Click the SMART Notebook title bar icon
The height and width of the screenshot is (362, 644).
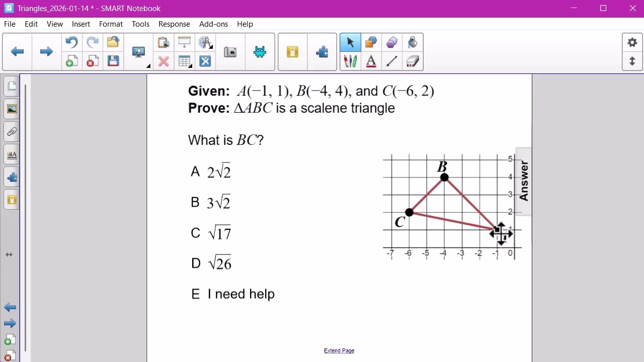(9, 9)
